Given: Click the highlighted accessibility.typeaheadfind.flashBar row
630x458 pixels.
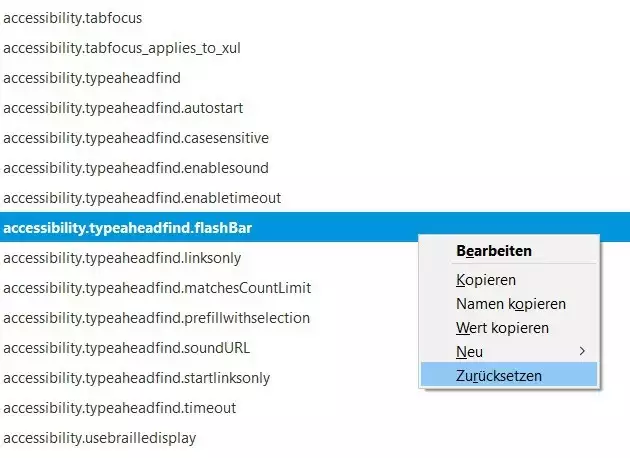Looking at the screenshot, I should (x=128, y=228).
